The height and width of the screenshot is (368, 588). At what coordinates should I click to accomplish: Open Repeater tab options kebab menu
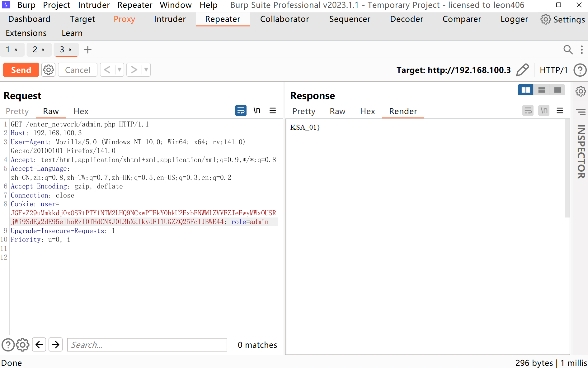[581, 50]
